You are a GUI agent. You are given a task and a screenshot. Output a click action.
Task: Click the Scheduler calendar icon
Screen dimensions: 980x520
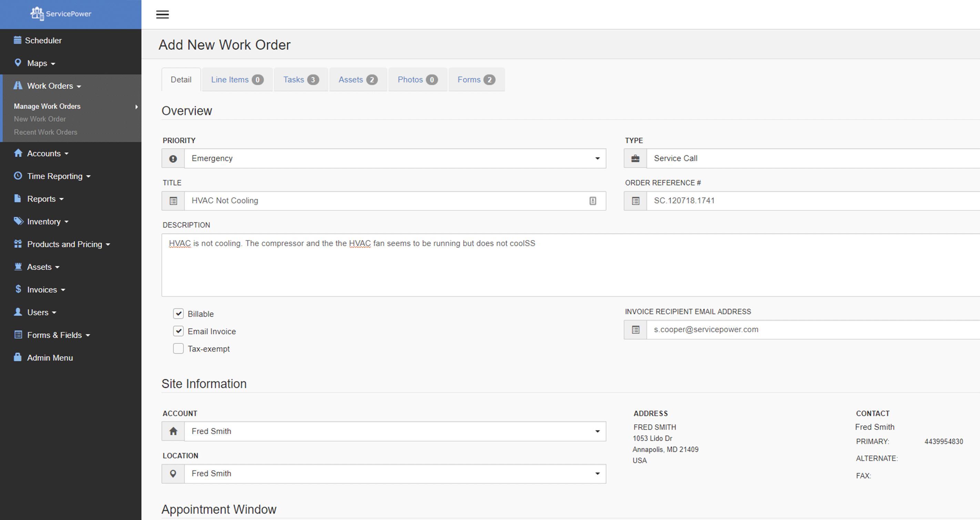18,40
